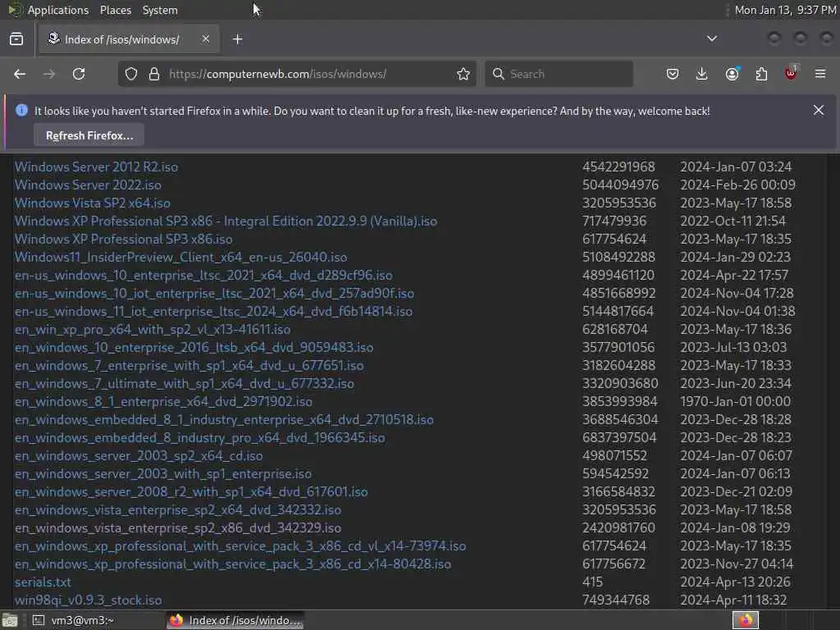Bookmark this page with the star icon
840x630 pixels.
point(463,74)
